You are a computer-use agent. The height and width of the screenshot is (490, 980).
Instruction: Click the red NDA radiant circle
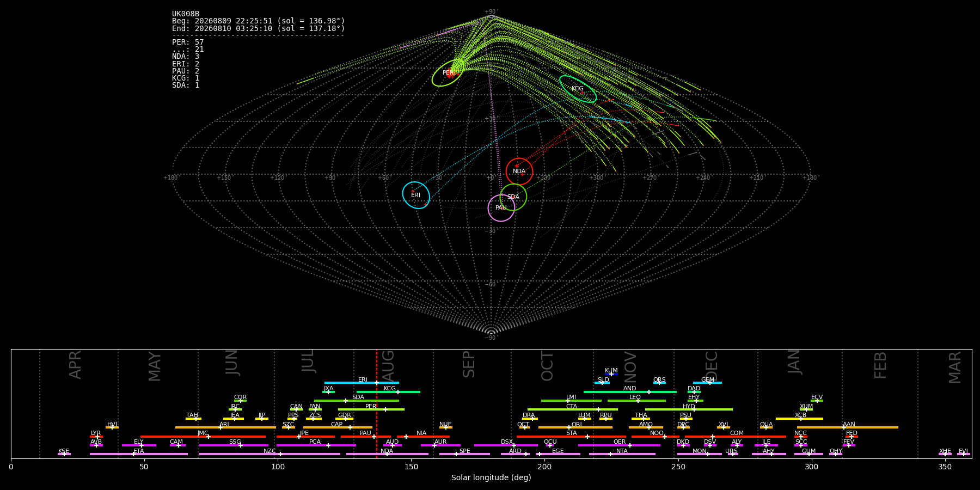pyautogui.click(x=519, y=171)
